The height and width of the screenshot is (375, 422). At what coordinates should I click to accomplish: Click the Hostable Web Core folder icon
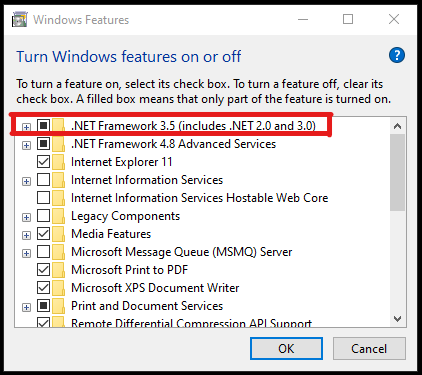[58, 198]
